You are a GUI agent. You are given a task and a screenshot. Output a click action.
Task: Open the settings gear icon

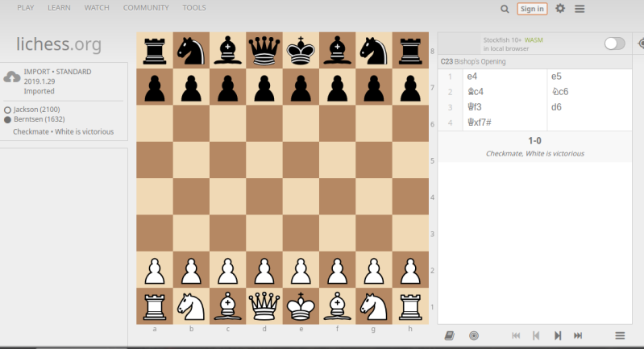coord(560,8)
